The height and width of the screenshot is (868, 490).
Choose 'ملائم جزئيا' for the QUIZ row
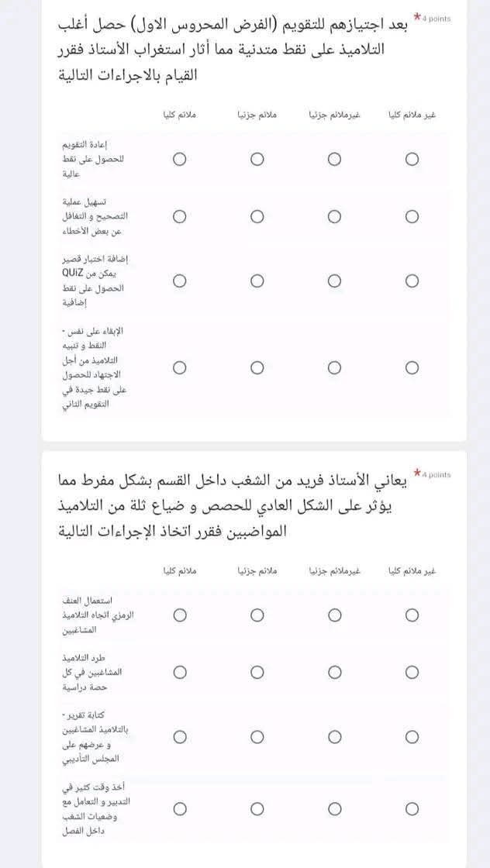pos(257,280)
